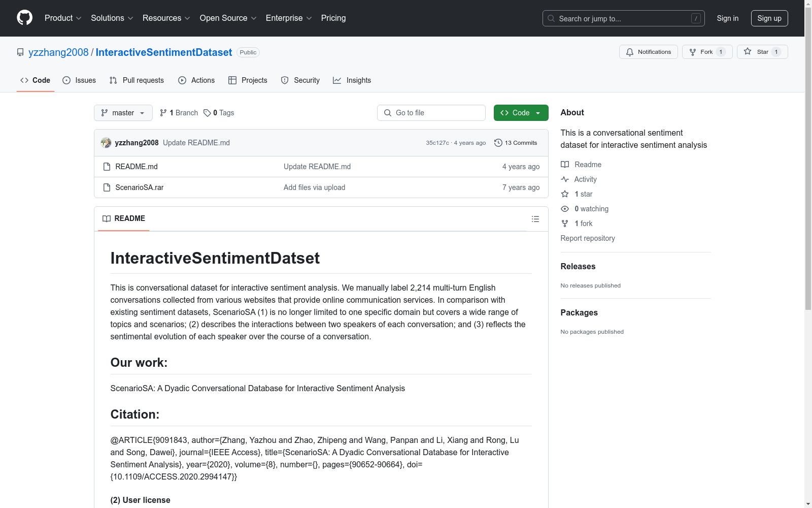Screen dimensions: 812x508
Task: Expand the Solutions dropdown
Action: coord(112,18)
